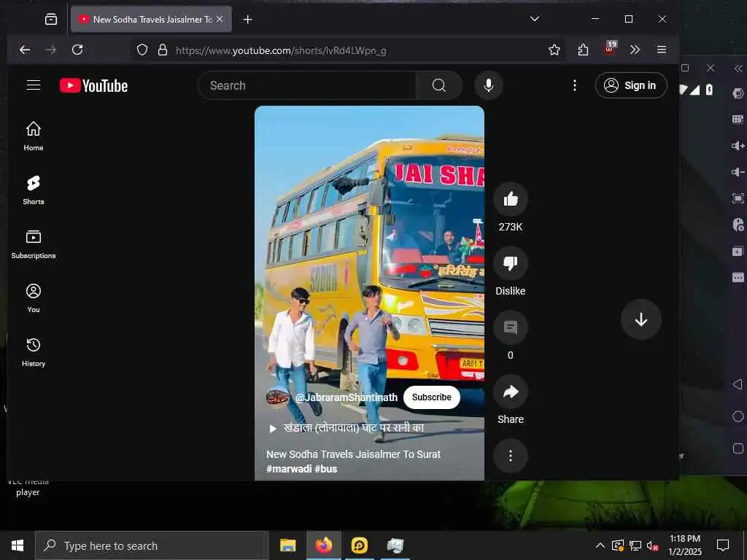Open File Explorer from the taskbar
Viewport: 747px width, 560px height.
[x=287, y=545]
